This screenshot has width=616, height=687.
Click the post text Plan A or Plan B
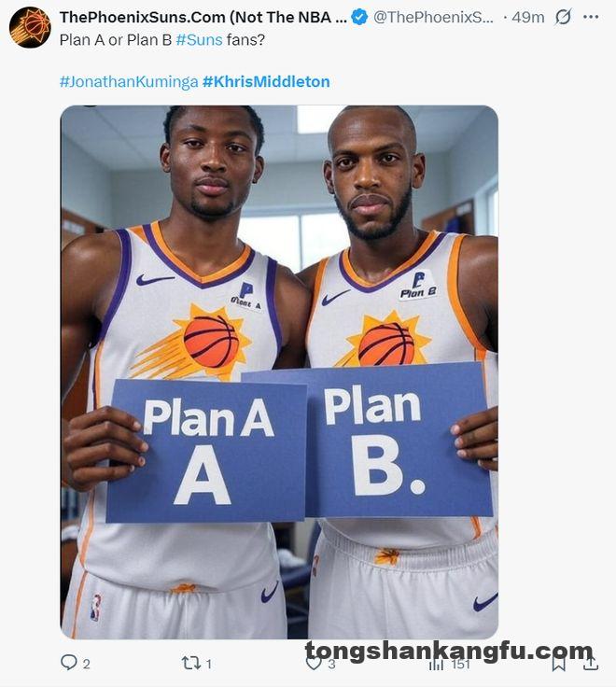[116, 40]
